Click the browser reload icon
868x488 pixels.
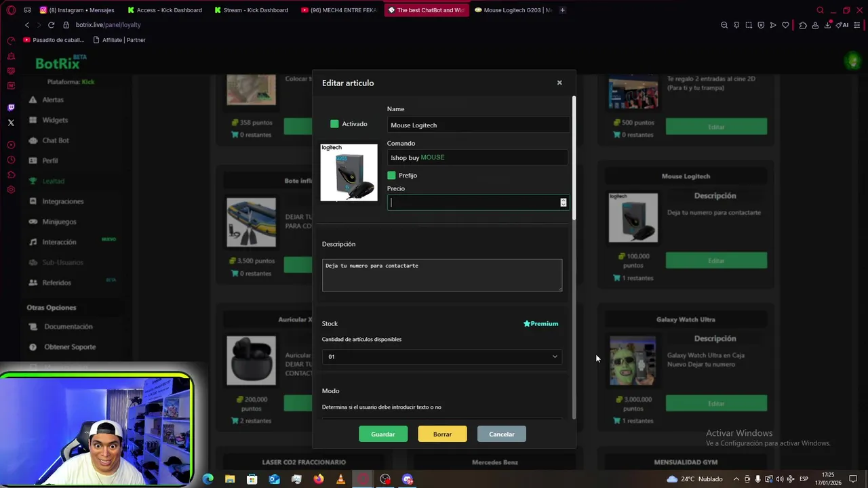[51, 25]
